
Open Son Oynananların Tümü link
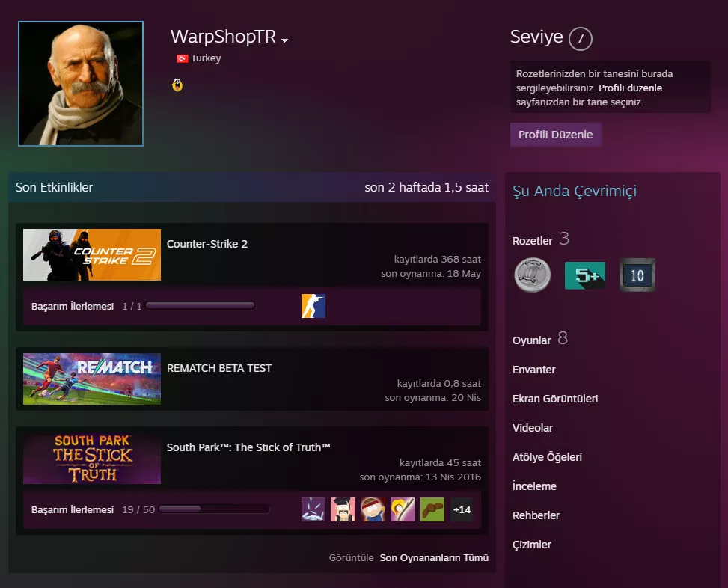click(x=434, y=557)
